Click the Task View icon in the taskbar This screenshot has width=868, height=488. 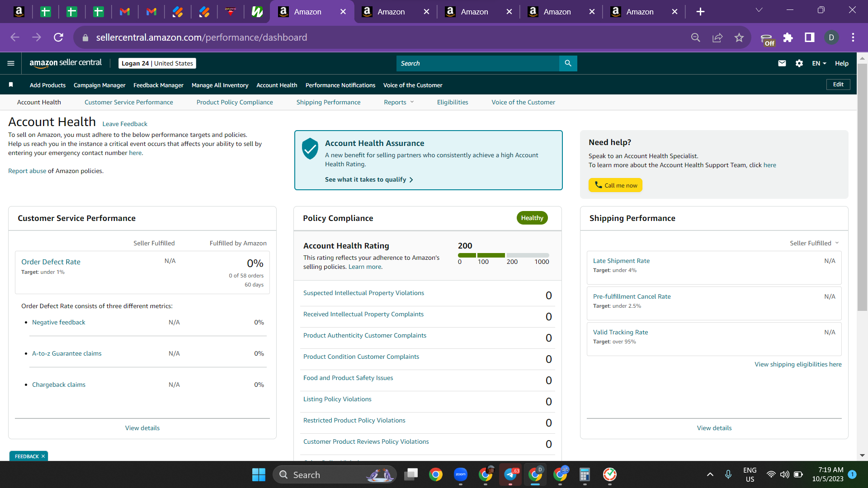(411, 474)
